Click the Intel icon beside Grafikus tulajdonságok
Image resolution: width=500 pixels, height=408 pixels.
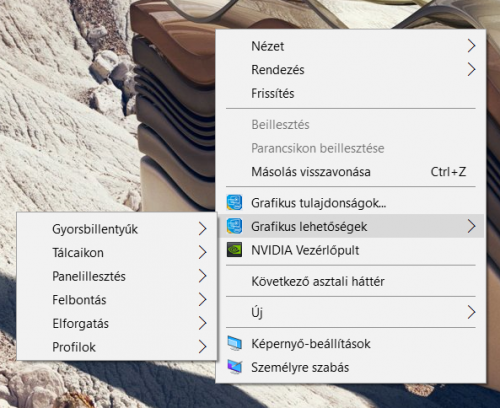pyautogui.click(x=234, y=203)
